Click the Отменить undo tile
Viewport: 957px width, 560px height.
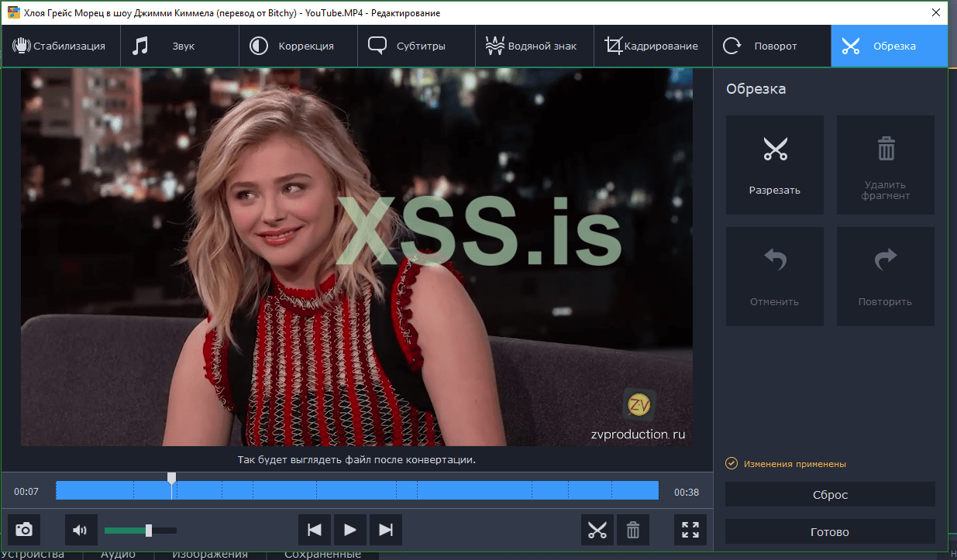tap(775, 277)
